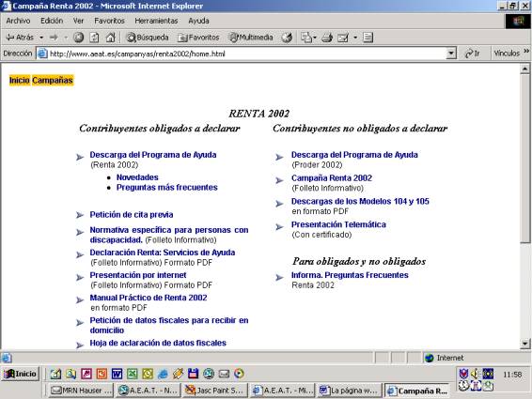
Task: Open Hoja de aclaración de datos fiscales
Action: pyautogui.click(x=158, y=343)
